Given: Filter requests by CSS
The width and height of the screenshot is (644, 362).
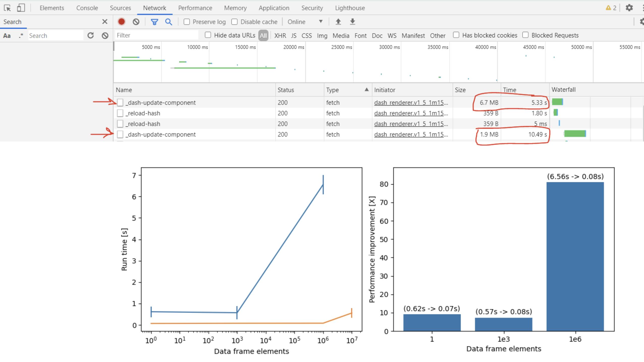Looking at the screenshot, I should (307, 36).
